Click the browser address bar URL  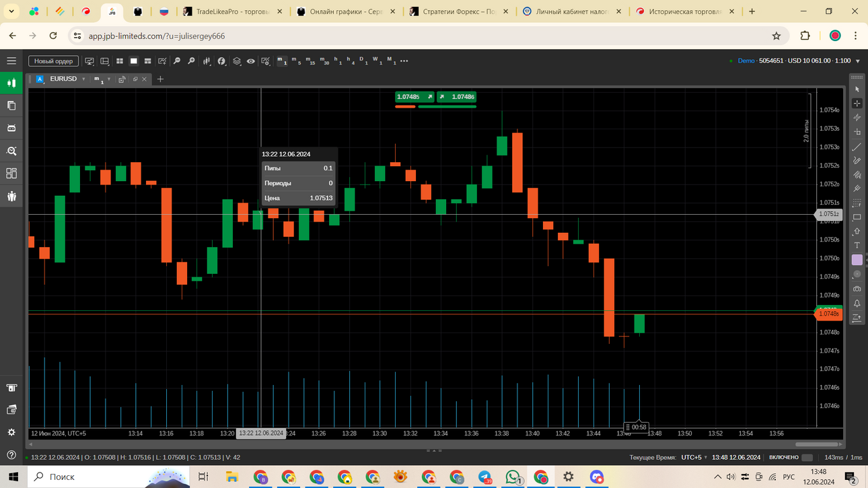pos(156,36)
